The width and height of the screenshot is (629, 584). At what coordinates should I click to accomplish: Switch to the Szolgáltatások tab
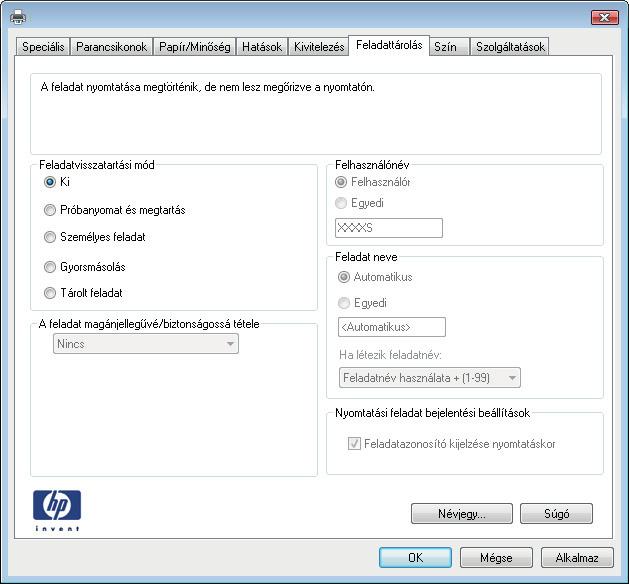(510, 47)
